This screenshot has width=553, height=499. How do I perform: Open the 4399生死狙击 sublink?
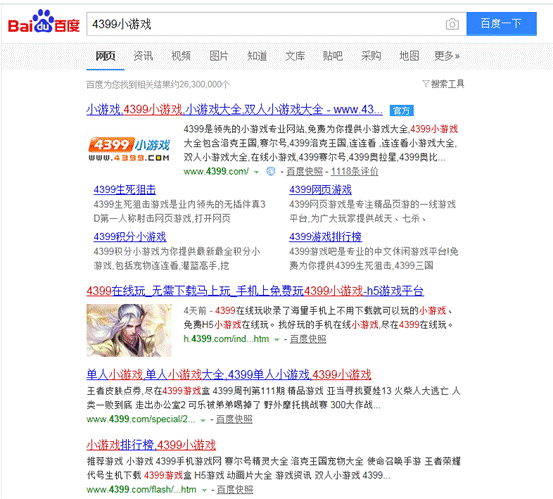click(124, 190)
